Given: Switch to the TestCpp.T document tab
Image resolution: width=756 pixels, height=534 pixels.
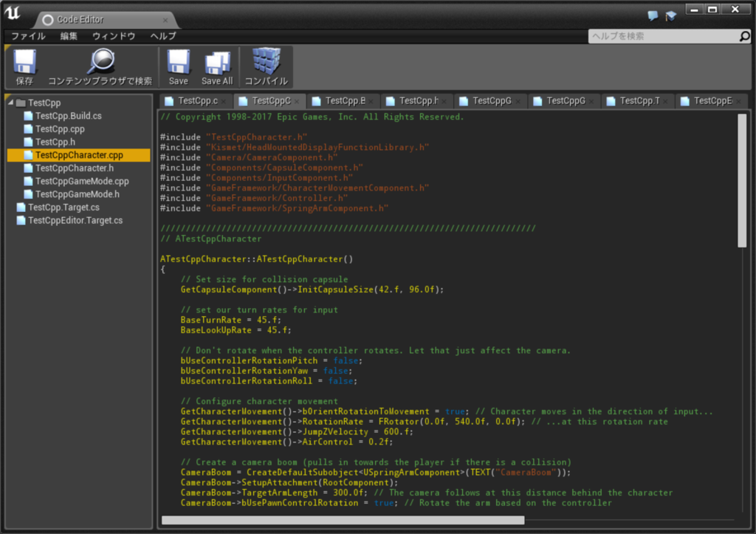Looking at the screenshot, I should [x=637, y=101].
